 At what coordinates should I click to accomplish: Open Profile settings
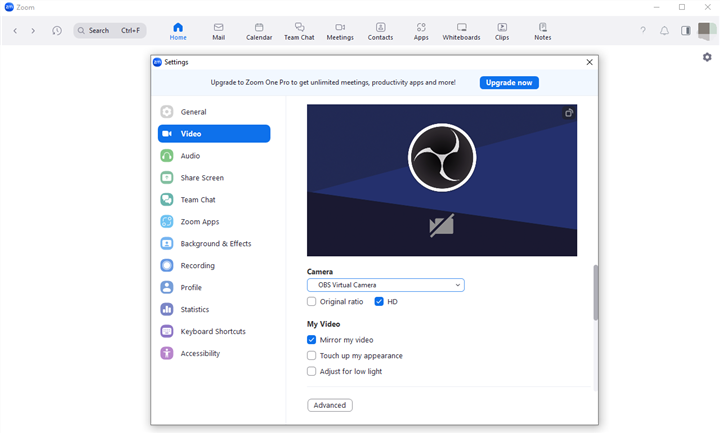pyautogui.click(x=214, y=287)
